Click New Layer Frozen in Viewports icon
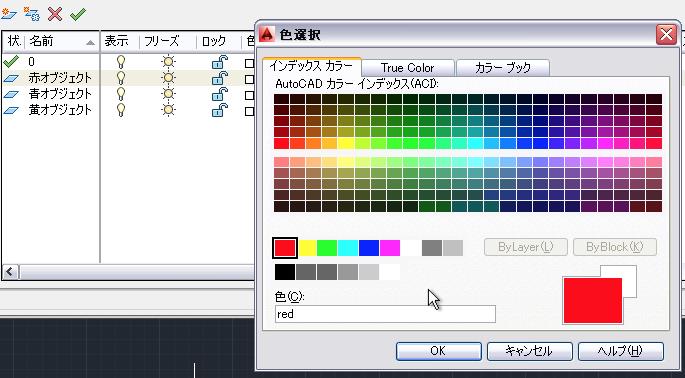 (32, 14)
